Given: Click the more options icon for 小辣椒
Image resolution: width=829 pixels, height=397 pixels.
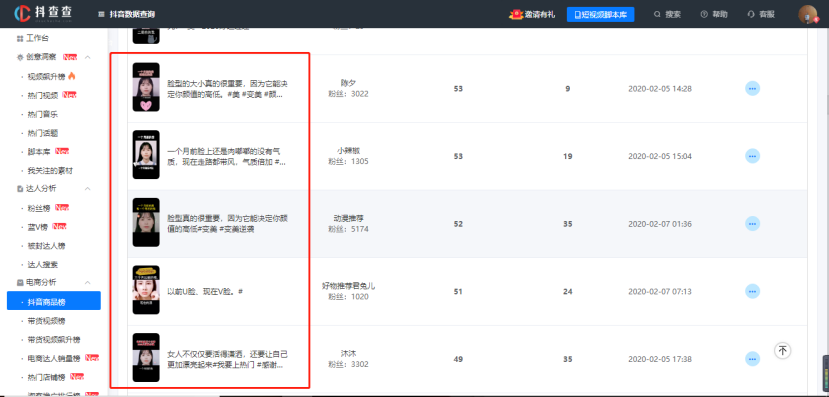Looking at the screenshot, I should [752, 156].
